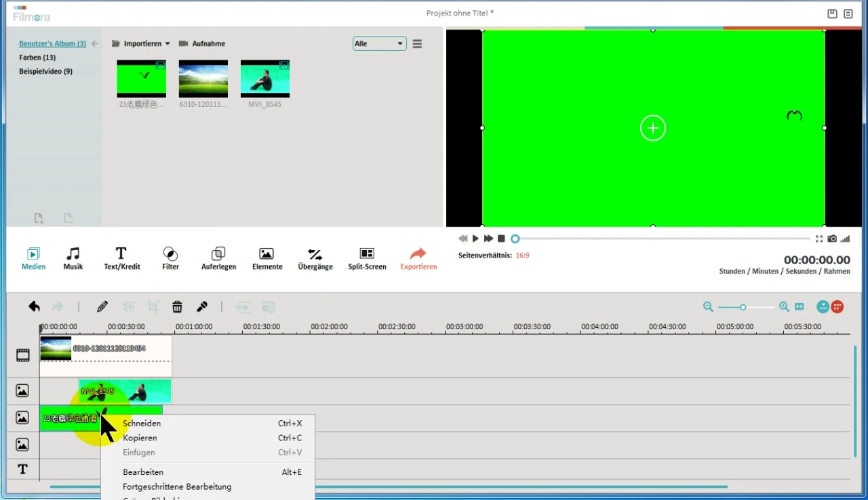Open the Medien library tab
Screen dimensions: 868x500
[33, 259]
